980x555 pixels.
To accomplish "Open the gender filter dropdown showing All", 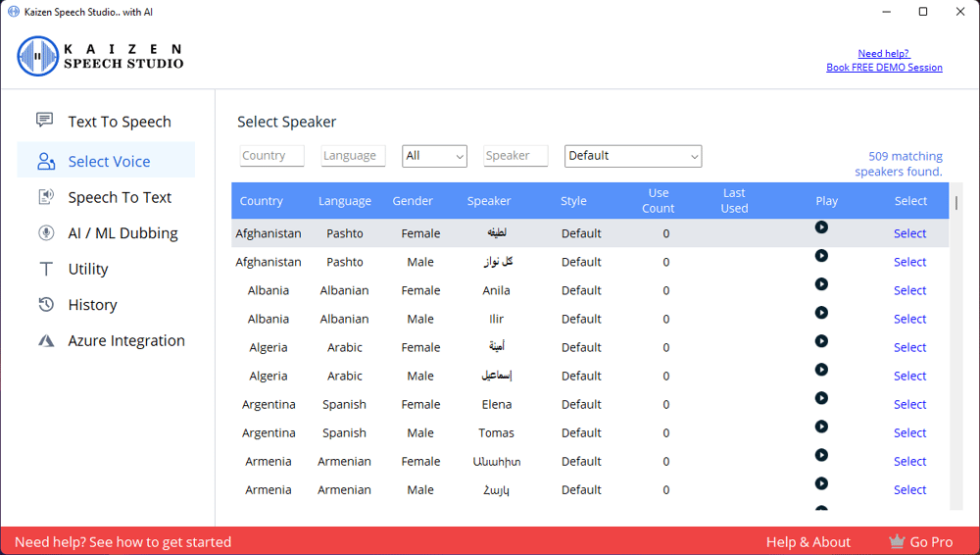I will (x=435, y=156).
